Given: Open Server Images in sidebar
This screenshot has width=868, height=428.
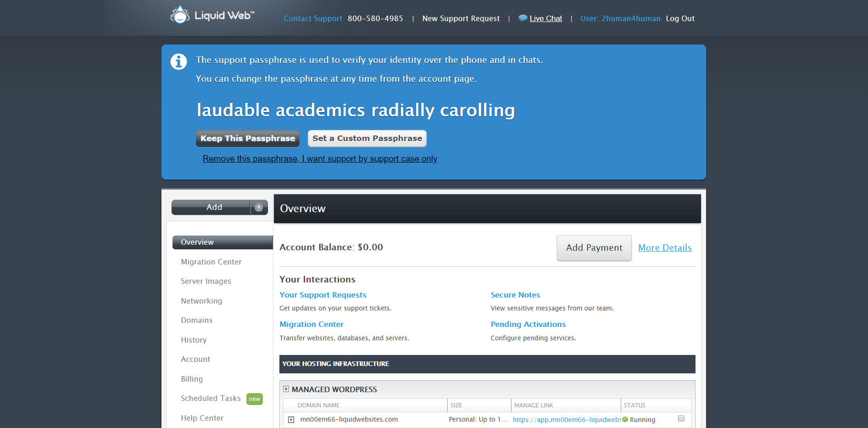Looking at the screenshot, I should click(206, 281).
